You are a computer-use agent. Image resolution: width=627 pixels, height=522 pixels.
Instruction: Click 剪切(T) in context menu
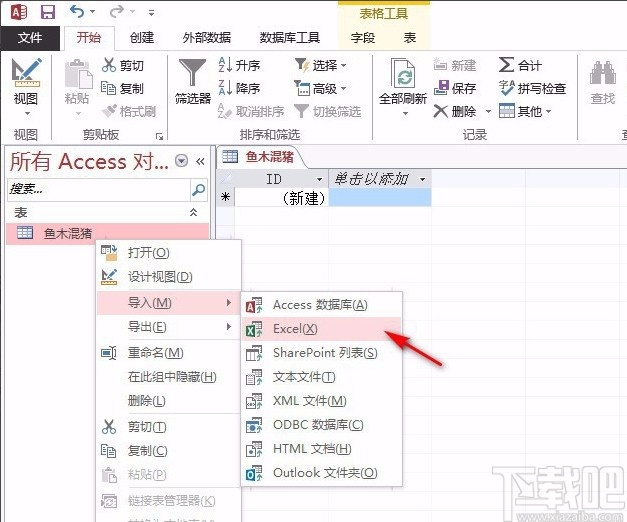[x=169, y=427]
